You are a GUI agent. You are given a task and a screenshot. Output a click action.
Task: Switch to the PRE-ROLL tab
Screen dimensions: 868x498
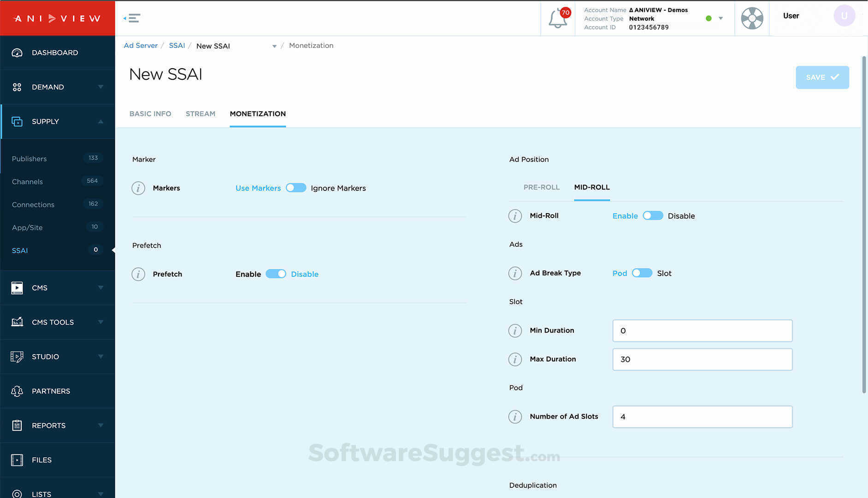[542, 187]
